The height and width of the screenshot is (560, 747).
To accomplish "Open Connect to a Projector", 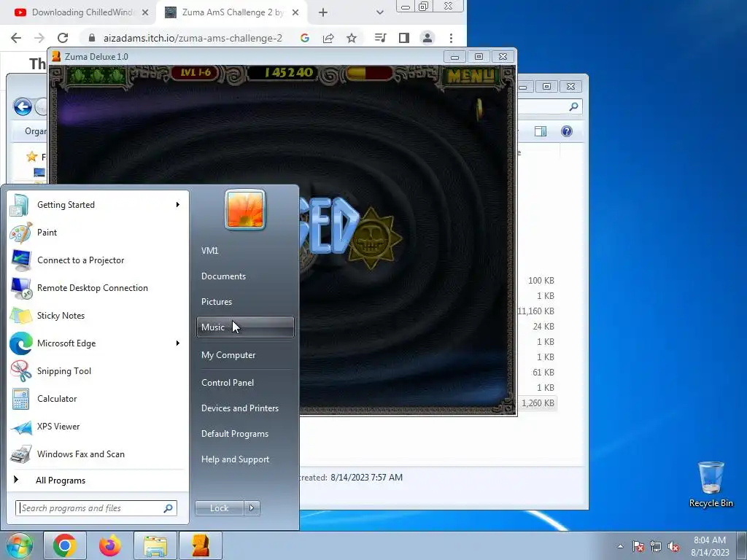I will [x=98, y=260].
